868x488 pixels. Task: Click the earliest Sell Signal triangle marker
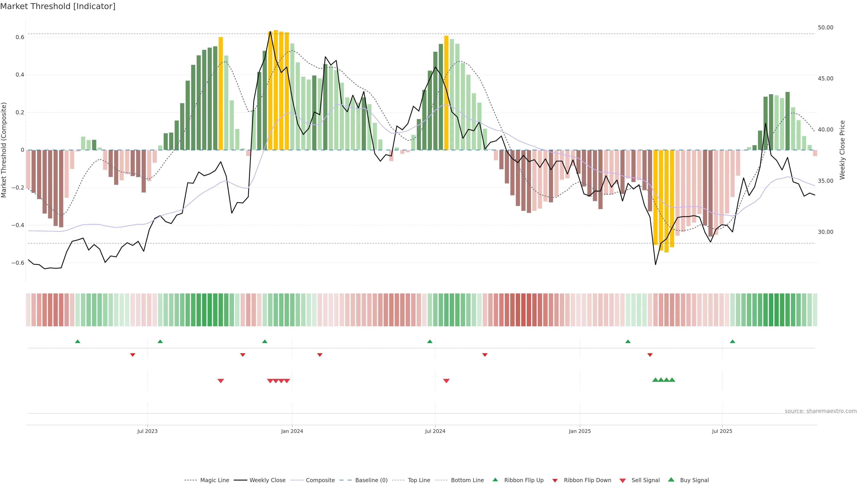click(x=221, y=380)
